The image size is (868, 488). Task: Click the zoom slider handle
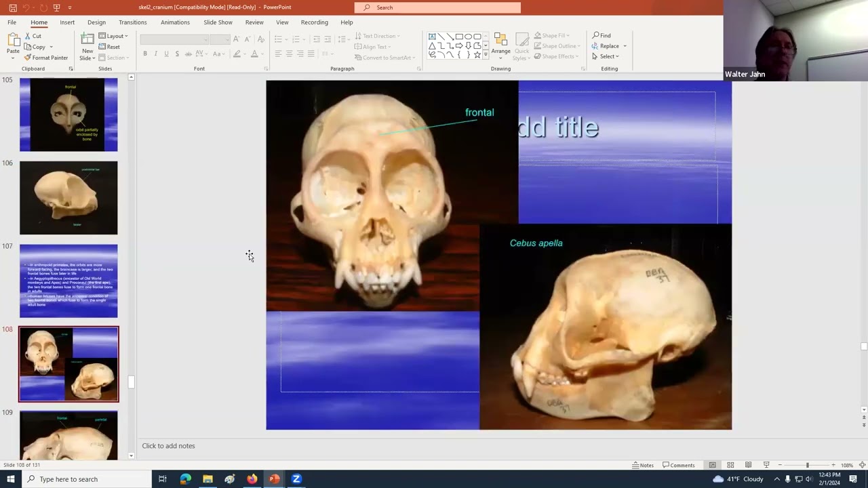click(x=807, y=465)
